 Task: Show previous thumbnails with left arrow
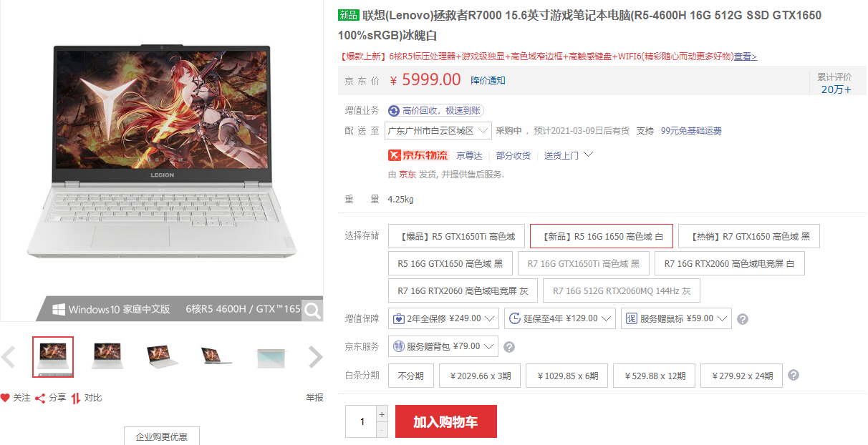[8, 357]
